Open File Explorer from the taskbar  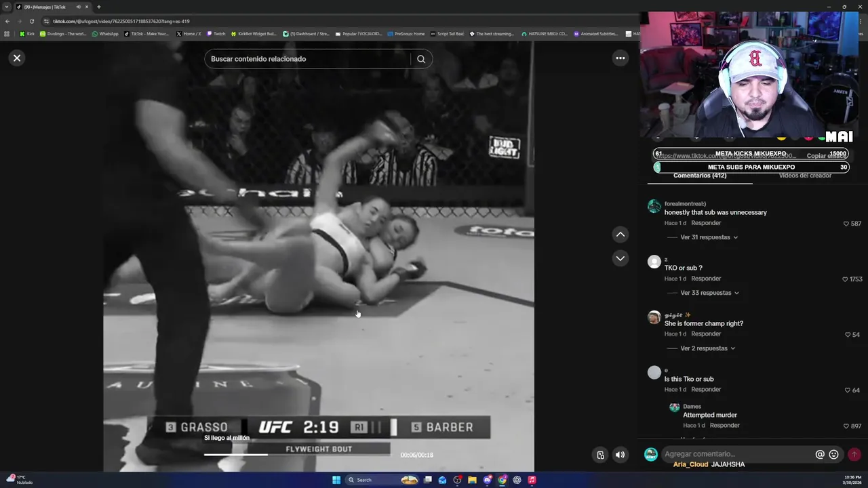[472, 480]
